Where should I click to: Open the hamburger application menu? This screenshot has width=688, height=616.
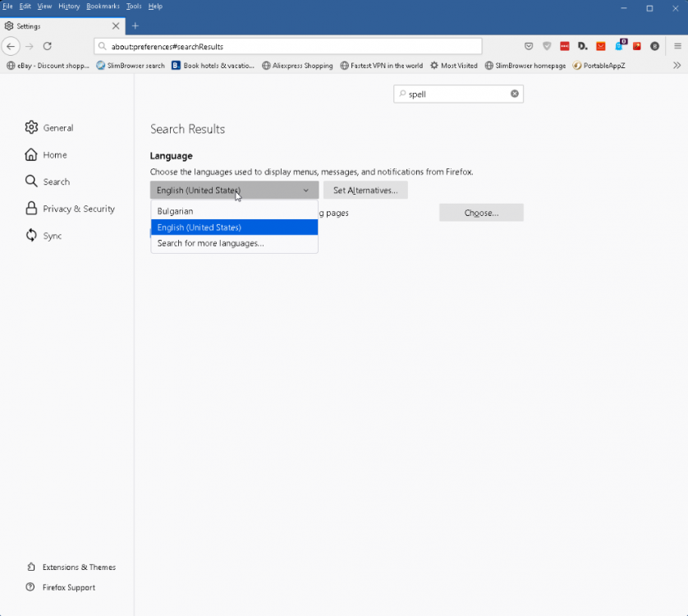tap(677, 46)
